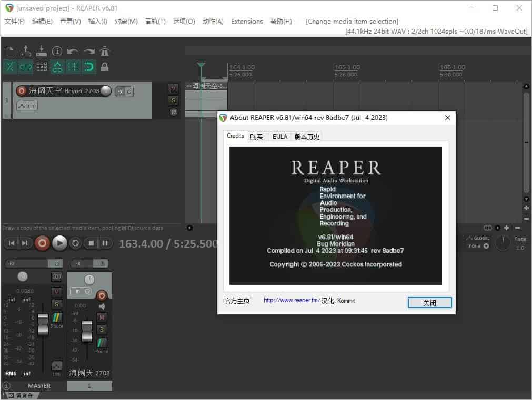Open 插入(I) menu
This screenshot has width=532, height=400.
tap(97, 22)
